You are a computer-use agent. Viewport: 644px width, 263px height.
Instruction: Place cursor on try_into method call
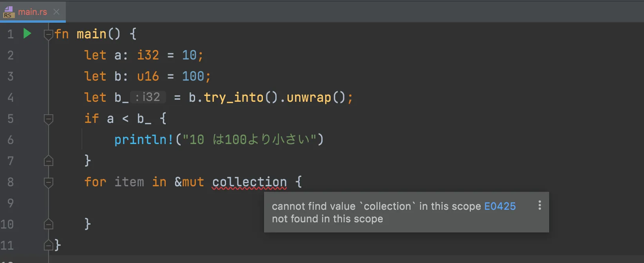click(x=233, y=97)
